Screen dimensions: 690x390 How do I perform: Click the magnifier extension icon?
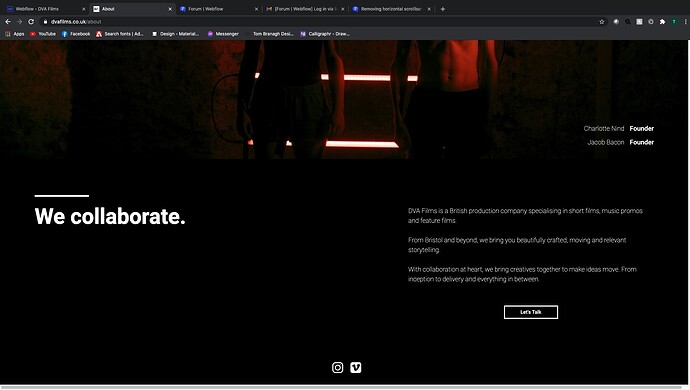pyautogui.click(x=628, y=22)
